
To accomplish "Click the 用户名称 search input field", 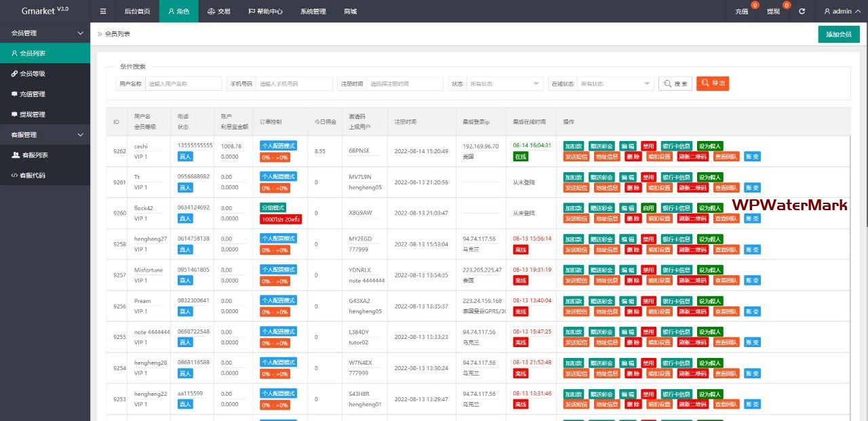I will (184, 83).
